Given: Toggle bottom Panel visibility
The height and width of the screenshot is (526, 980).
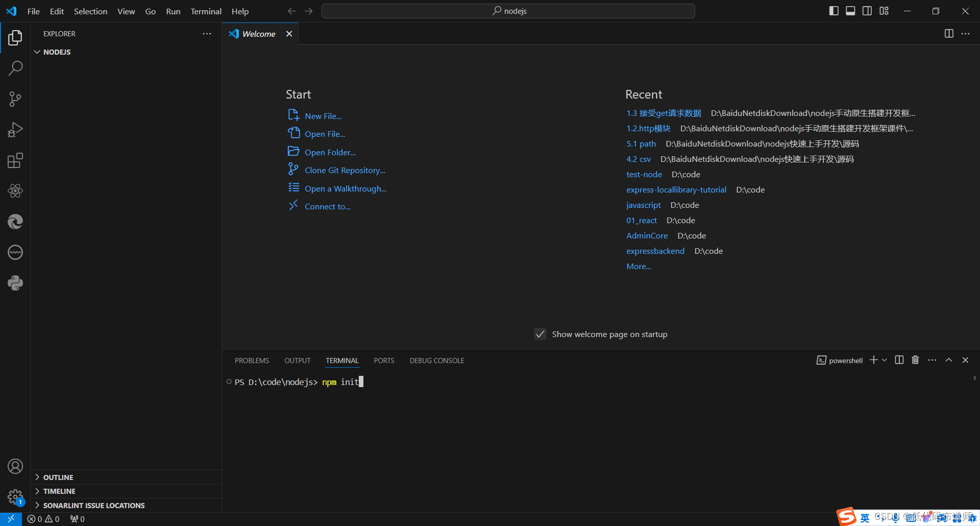Looking at the screenshot, I should click(x=850, y=11).
